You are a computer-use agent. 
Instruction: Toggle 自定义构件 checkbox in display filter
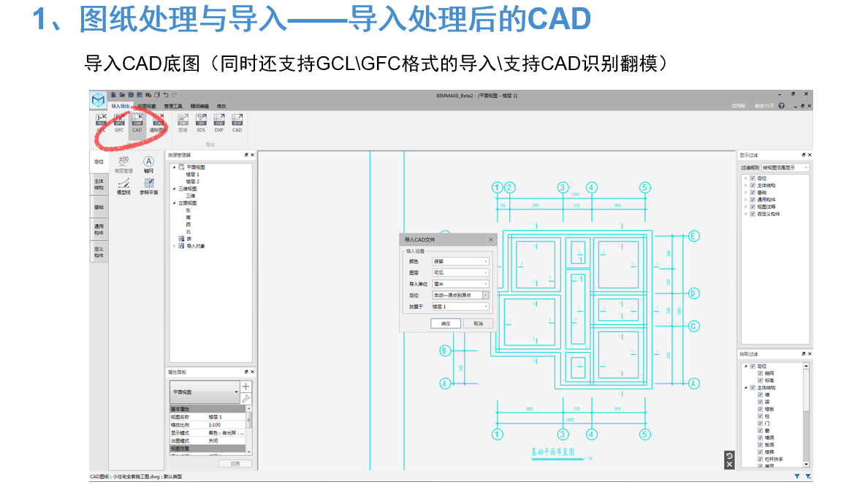coord(753,214)
